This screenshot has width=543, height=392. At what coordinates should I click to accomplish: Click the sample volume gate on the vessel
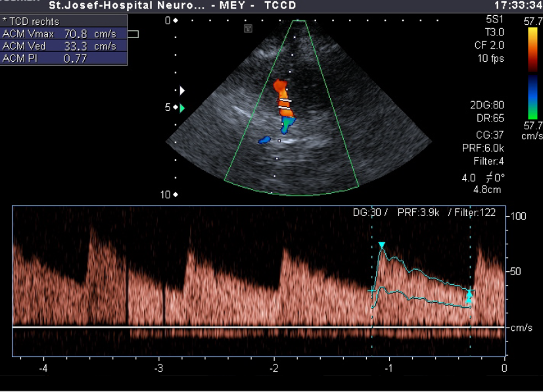pos(285,104)
